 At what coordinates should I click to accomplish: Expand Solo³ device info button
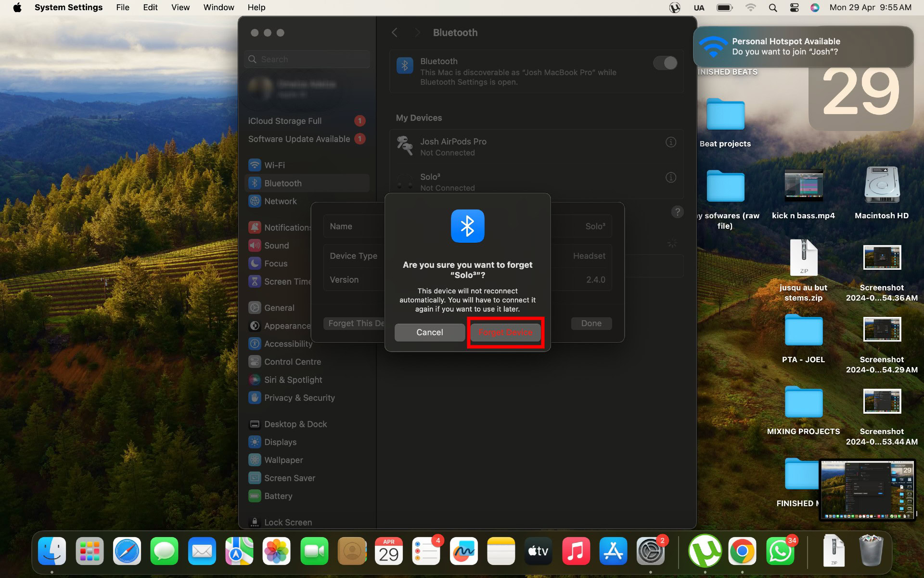tap(670, 177)
